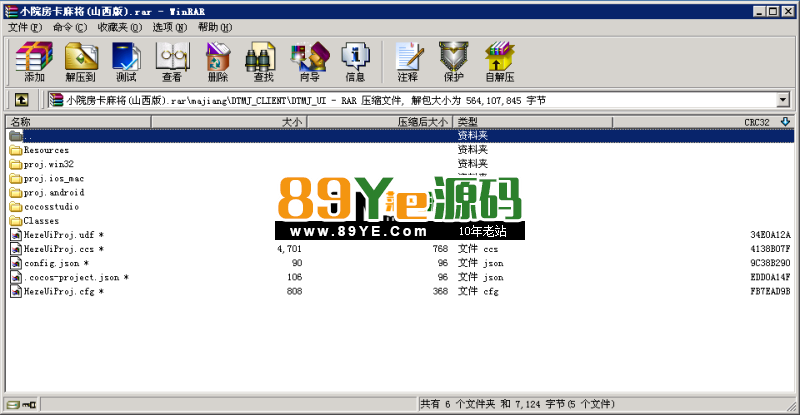Open the Options (选项) menu
The image size is (800, 415).
(169, 28)
